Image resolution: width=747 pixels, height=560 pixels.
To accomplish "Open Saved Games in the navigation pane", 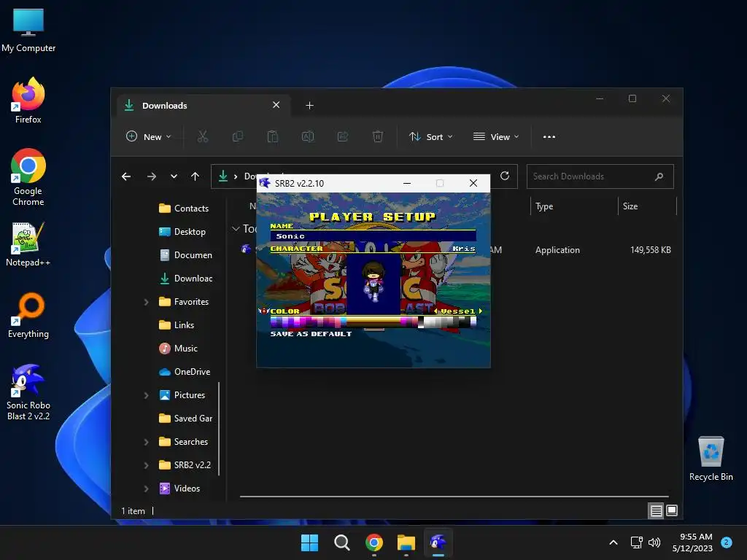I will point(186,419).
